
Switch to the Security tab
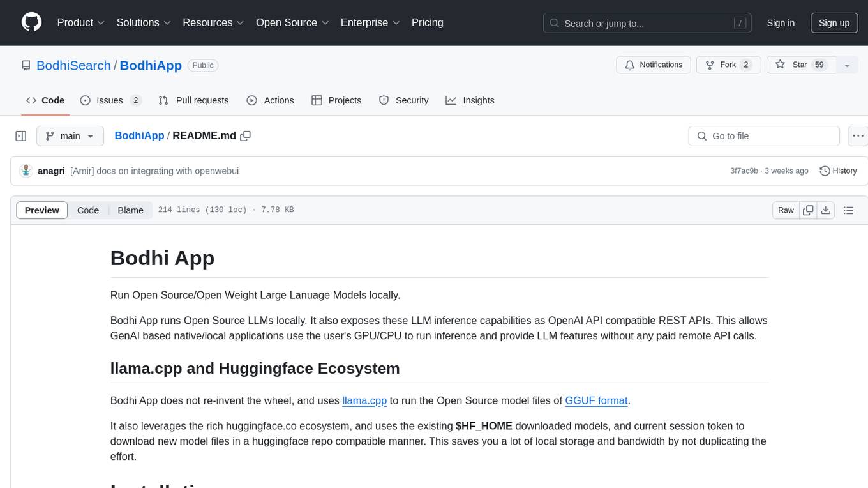(x=404, y=100)
